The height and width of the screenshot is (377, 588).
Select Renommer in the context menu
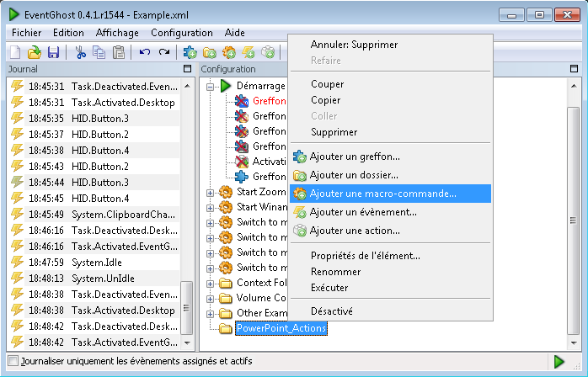[390, 272]
